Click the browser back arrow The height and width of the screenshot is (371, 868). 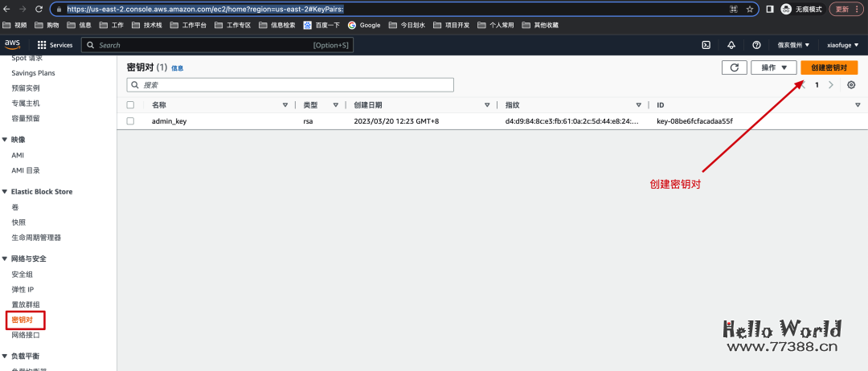[x=6, y=9]
